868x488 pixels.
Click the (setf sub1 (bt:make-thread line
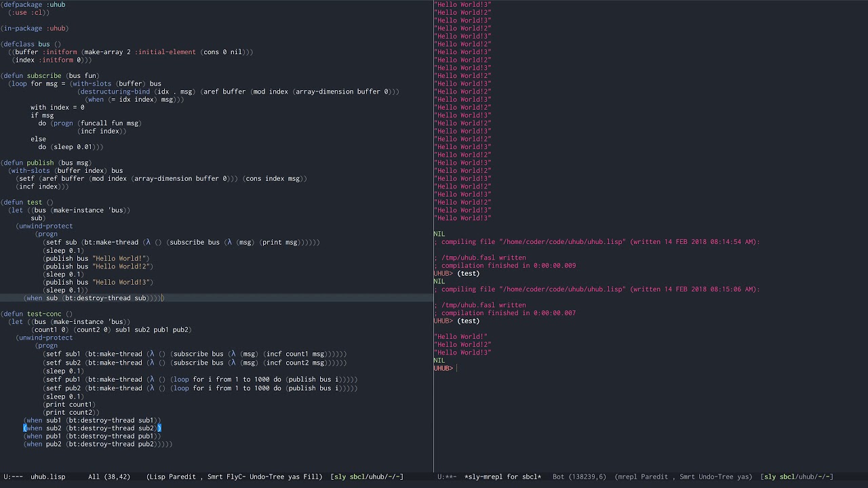click(x=195, y=354)
